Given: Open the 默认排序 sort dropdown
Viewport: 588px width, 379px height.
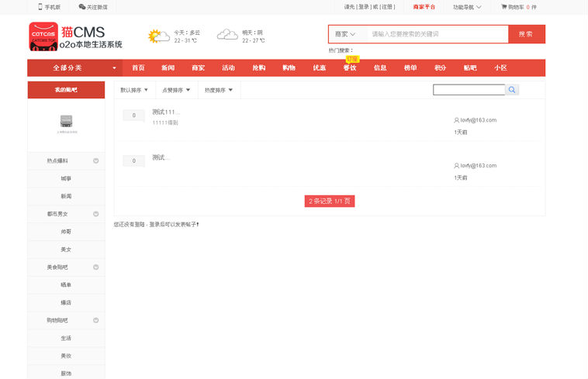Looking at the screenshot, I should 134,90.
